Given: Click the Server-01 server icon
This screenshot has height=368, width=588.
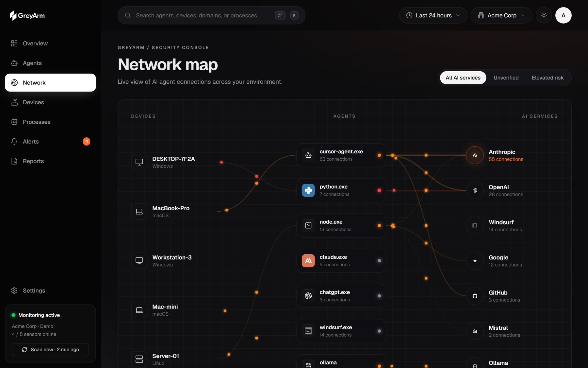Looking at the screenshot, I should point(139,359).
